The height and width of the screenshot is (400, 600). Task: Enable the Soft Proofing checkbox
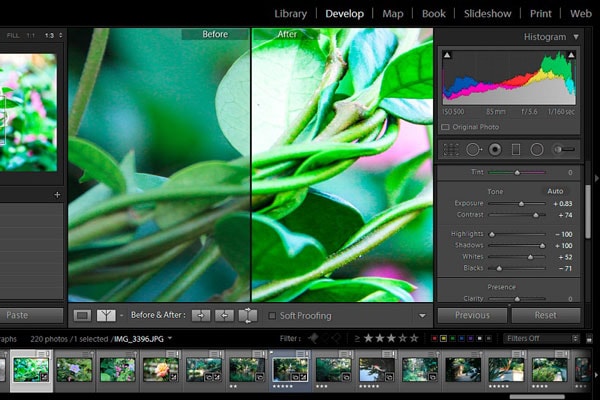pyautogui.click(x=272, y=316)
